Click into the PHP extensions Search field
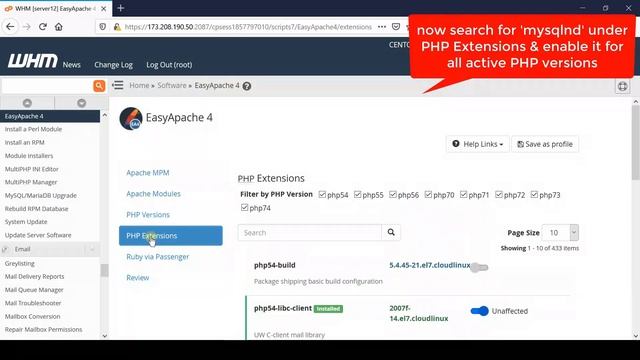The height and width of the screenshot is (360, 640). pyautogui.click(x=310, y=232)
